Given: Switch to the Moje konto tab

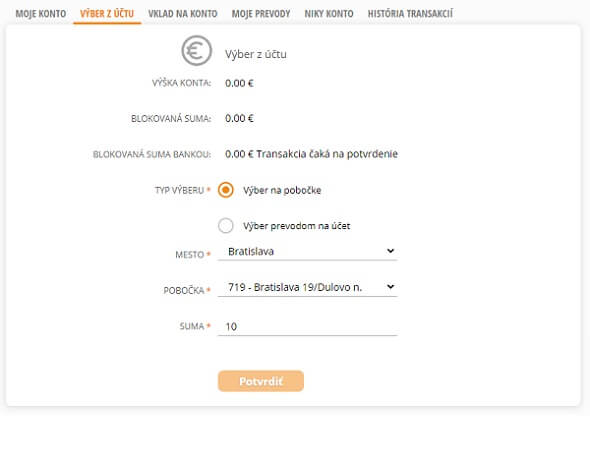Looking at the screenshot, I should click(x=41, y=14).
